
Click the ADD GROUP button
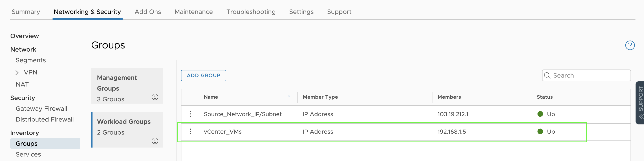(x=203, y=75)
